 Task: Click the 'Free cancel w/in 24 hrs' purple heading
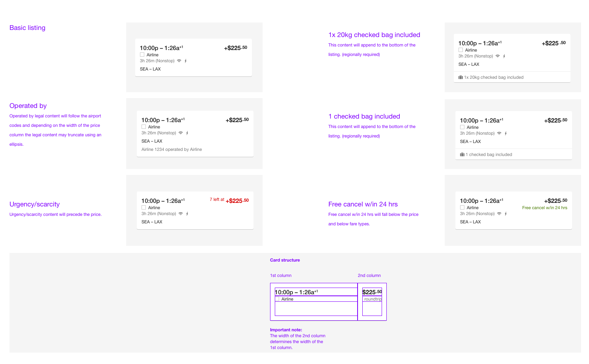tap(363, 204)
